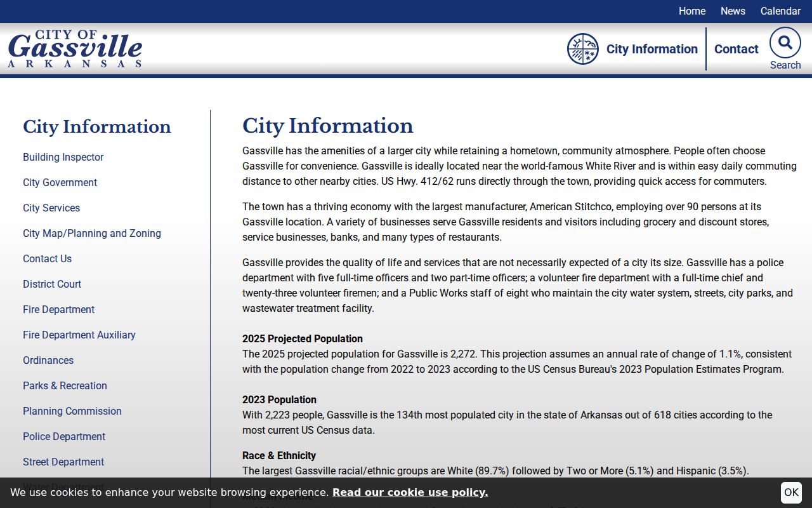Click the paragraph about White River location

520,166
